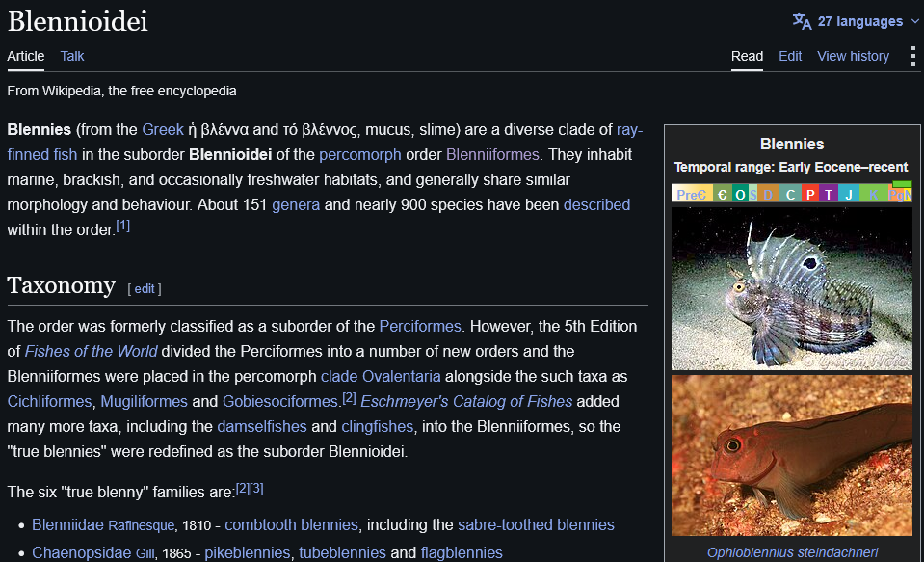The image size is (924, 562).
Task: Open the Blenniiformes order link
Action: point(492,155)
